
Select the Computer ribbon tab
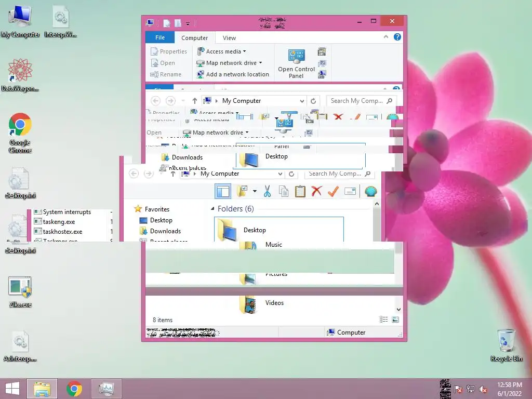tap(194, 37)
